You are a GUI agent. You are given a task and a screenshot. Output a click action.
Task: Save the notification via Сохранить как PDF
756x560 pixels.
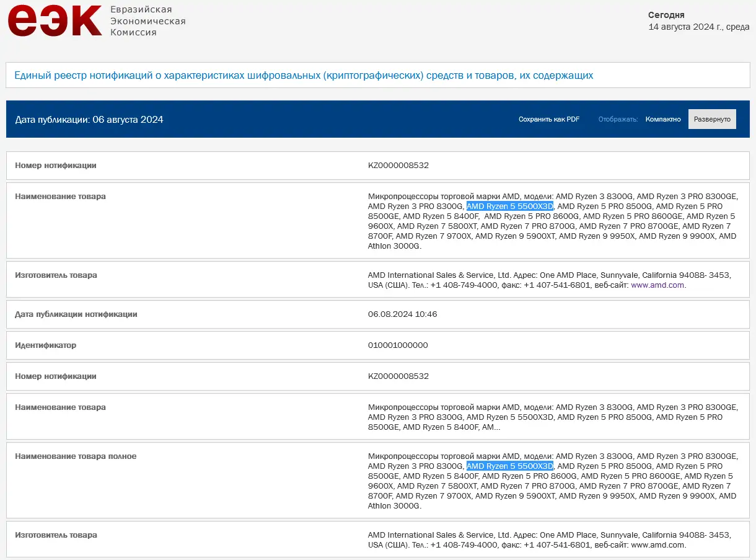(549, 119)
